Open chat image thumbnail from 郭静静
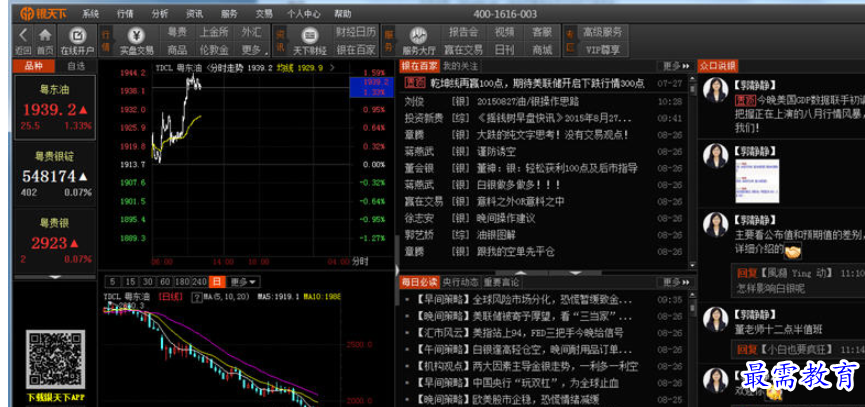 (757, 181)
